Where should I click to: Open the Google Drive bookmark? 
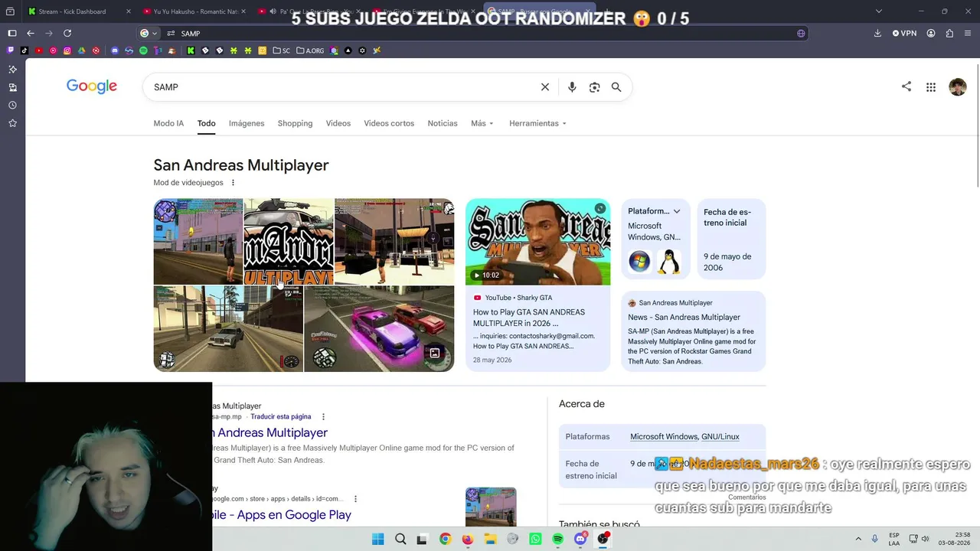pyautogui.click(x=82, y=51)
